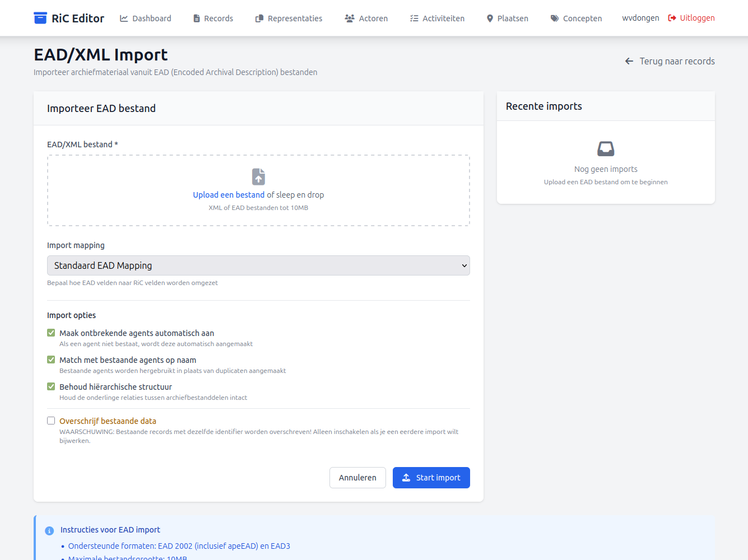This screenshot has height=560, width=748.
Task: Click the RiC Editor brand title
Action: pos(78,18)
